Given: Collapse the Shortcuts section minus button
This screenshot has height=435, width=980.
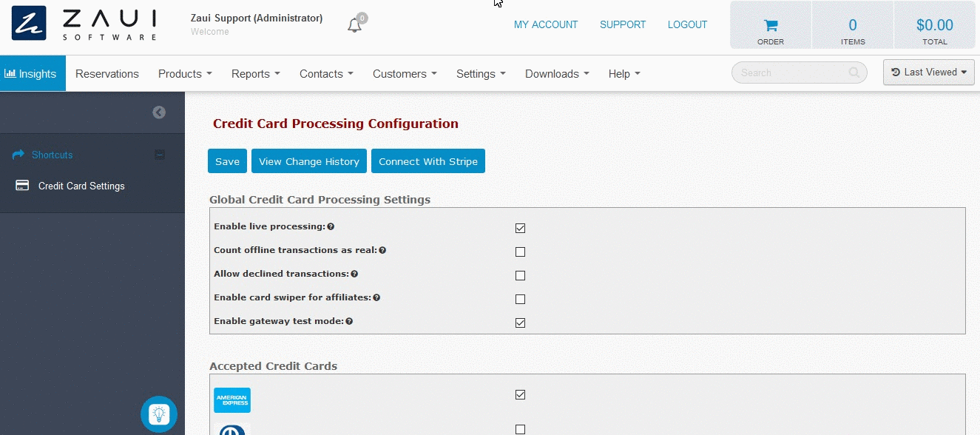Looking at the screenshot, I should pos(160,155).
